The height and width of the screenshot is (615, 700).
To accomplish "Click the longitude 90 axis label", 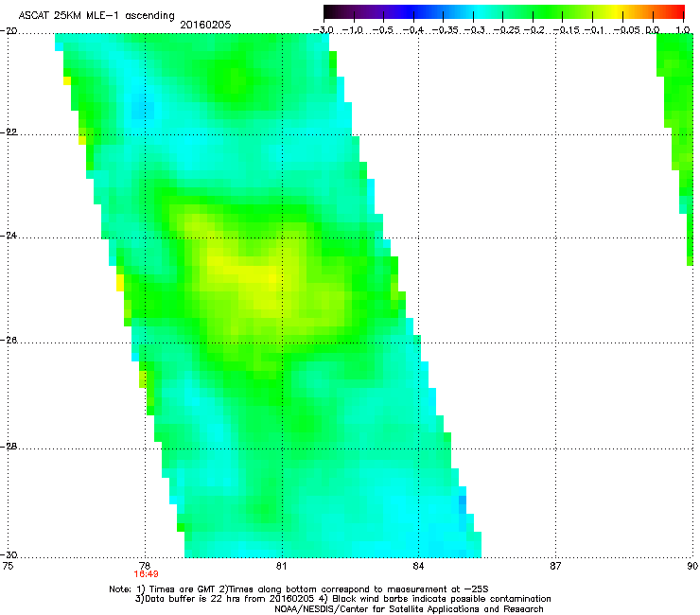I will (692, 566).
